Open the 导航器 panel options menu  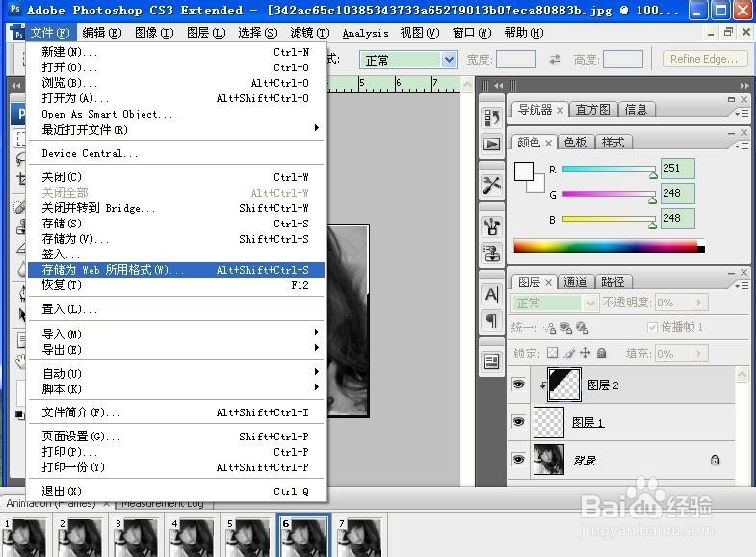742,113
